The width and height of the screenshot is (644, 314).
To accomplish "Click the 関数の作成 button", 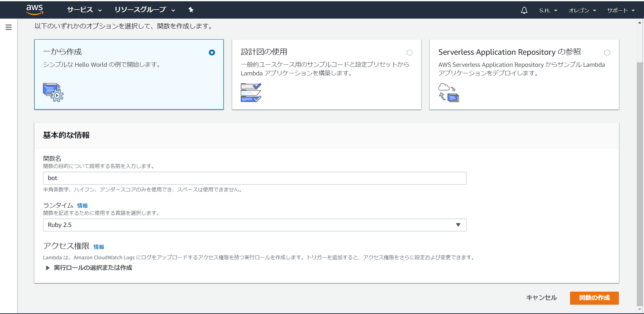I will pyautogui.click(x=594, y=298).
